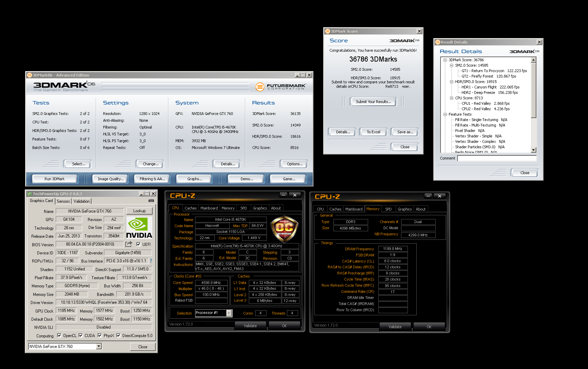Minimize the CPU-Z CPU tab window

point(283,195)
